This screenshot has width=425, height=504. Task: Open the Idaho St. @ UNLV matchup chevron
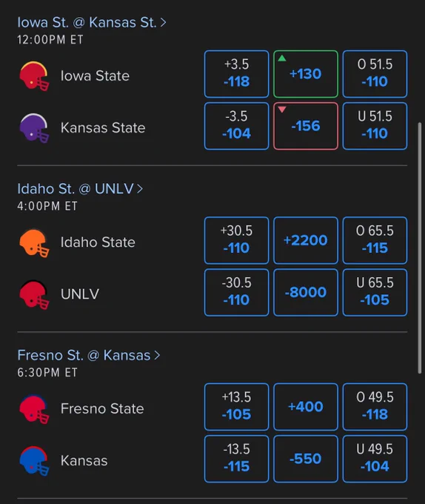click(140, 189)
